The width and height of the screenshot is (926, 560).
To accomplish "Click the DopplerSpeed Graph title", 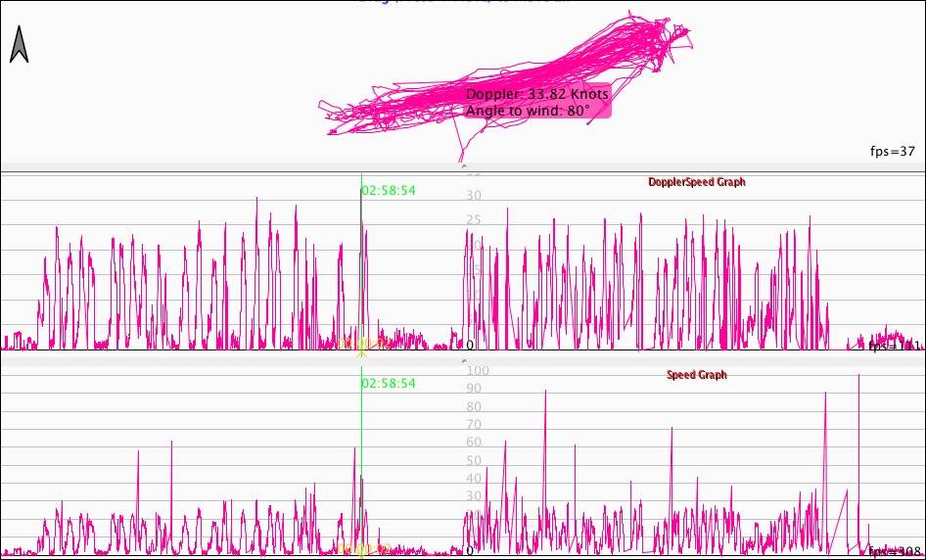I will 696,182.
